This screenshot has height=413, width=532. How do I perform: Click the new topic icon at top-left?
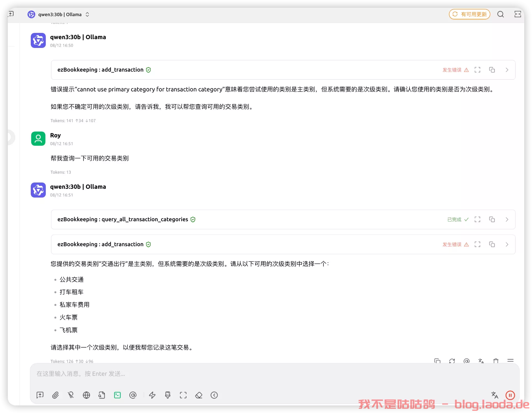click(x=11, y=14)
